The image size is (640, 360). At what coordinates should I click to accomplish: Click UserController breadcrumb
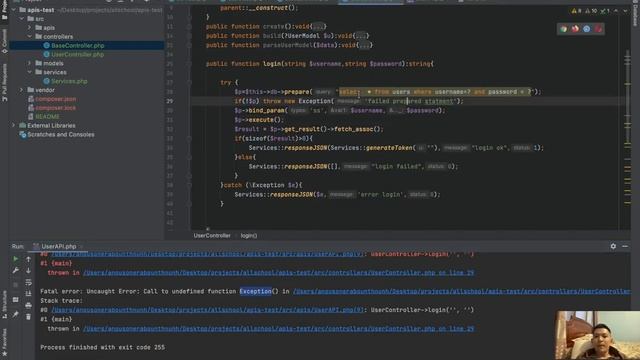click(212, 236)
